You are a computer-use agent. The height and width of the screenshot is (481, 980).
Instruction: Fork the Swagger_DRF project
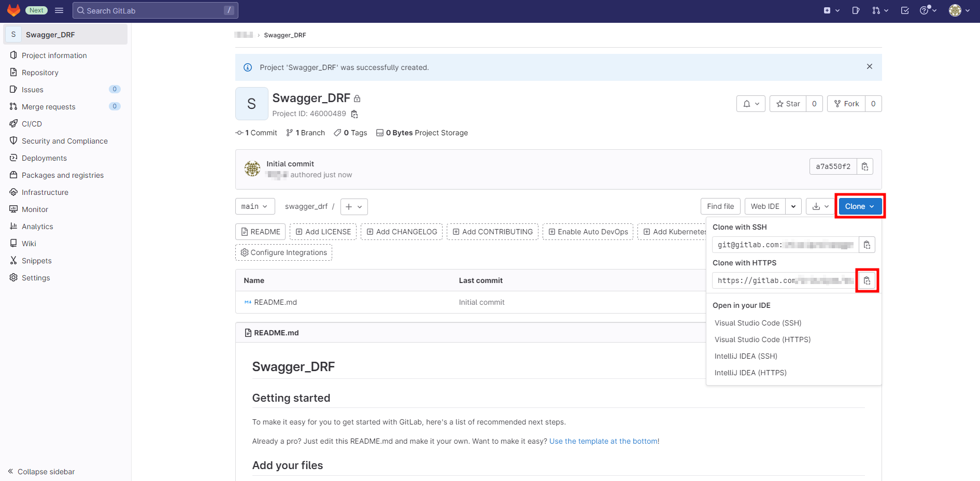coord(846,104)
